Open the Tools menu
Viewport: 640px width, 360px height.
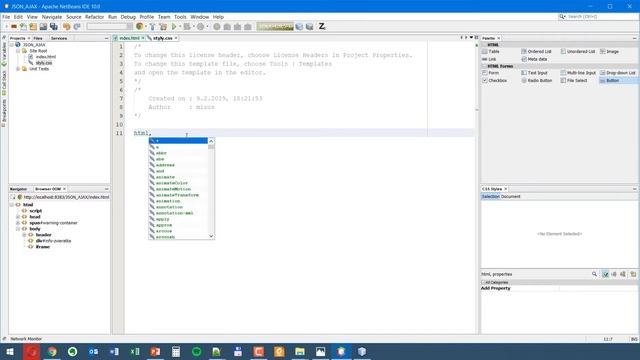pos(180,17)
